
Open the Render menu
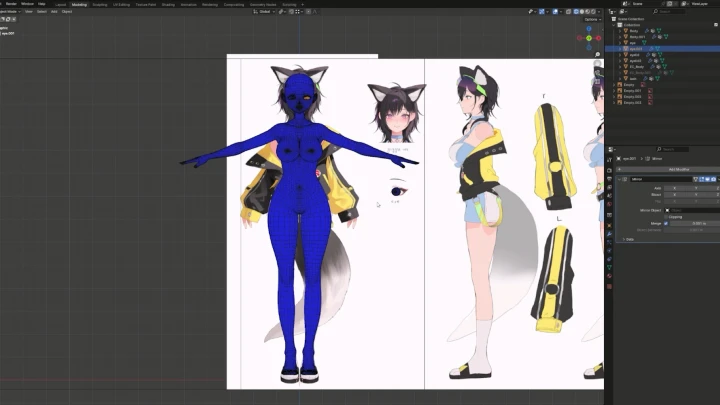(11, 4)
